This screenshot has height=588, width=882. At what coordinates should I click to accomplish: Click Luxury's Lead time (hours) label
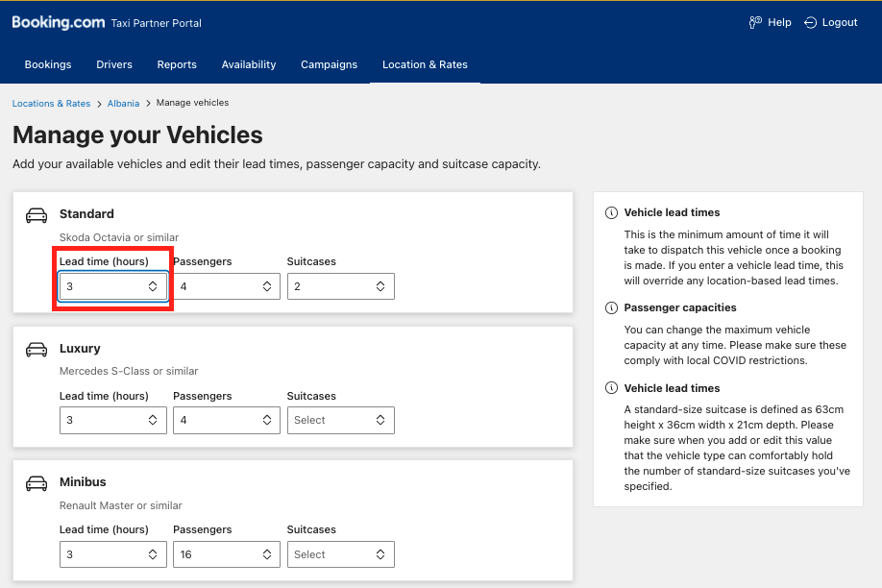[x=104, y=396]
